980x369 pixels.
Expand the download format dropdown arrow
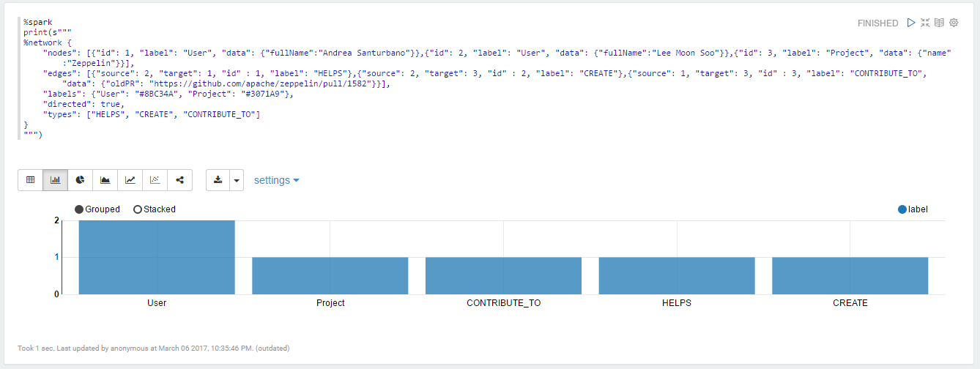(237, 180)
